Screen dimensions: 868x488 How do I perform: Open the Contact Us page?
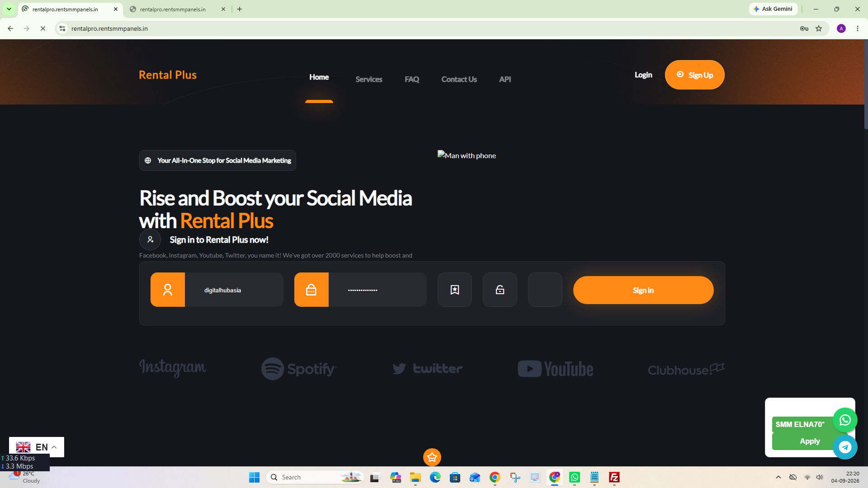[459, 79]
